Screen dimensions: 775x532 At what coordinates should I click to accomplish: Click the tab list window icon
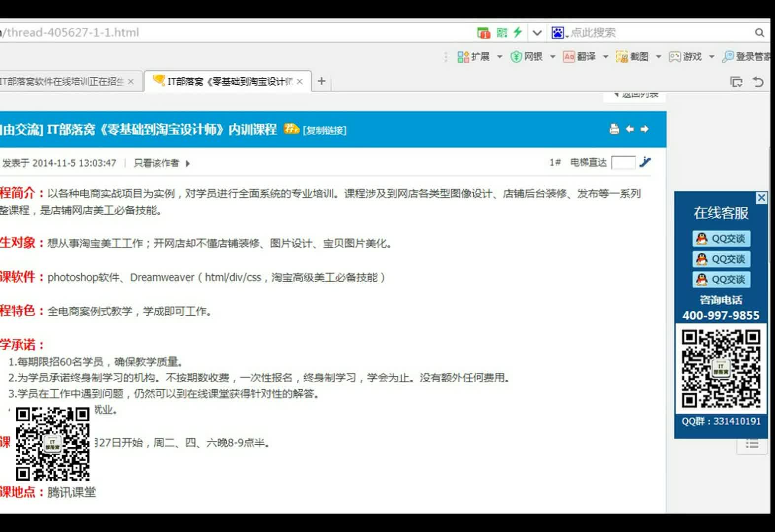[x=736, y=82]
